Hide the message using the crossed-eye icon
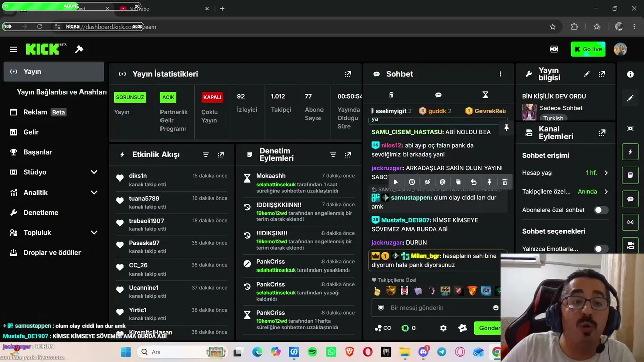Screen dimensions: 644x362 427,182
